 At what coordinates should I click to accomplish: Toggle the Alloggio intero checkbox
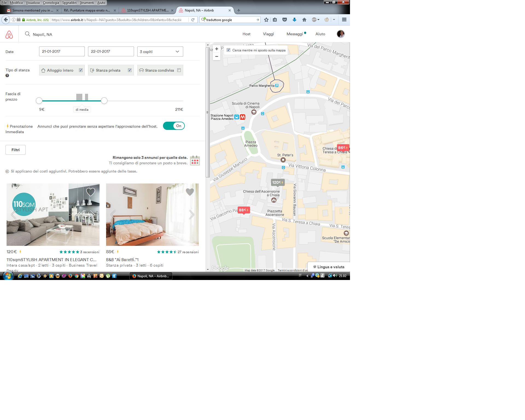pos(81,70)
